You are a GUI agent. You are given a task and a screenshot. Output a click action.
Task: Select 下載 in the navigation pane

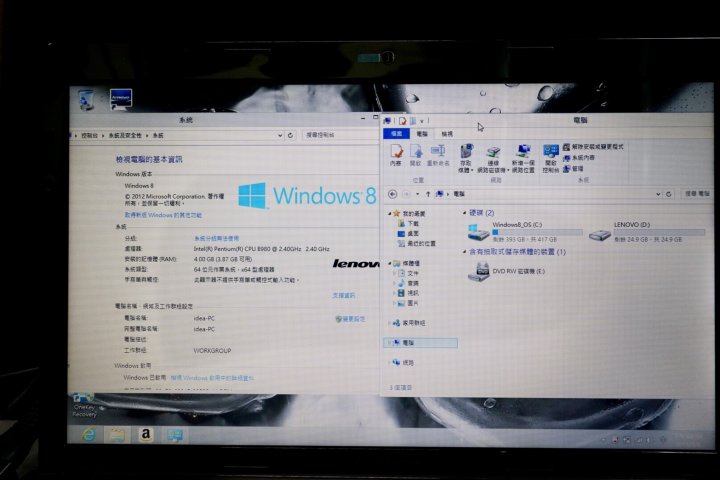tap(408, 224)
